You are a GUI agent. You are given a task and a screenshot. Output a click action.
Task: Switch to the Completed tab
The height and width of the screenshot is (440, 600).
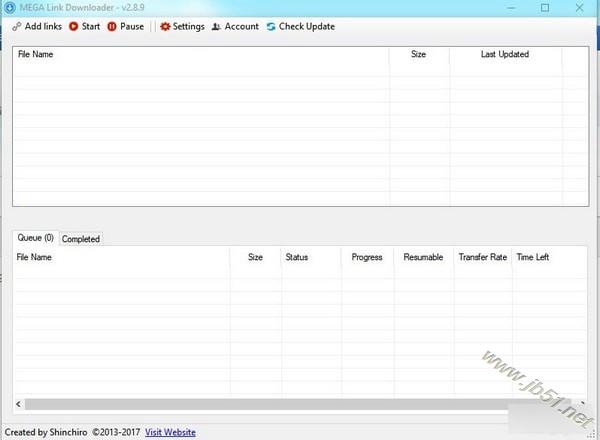tap(81, 239)
